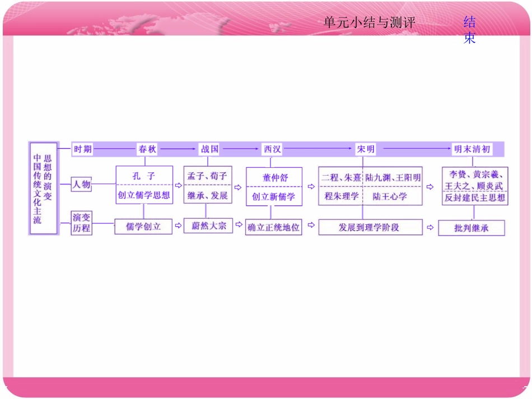
Task: Select the 时期 label in the timeline row
Action: [83, 149]
